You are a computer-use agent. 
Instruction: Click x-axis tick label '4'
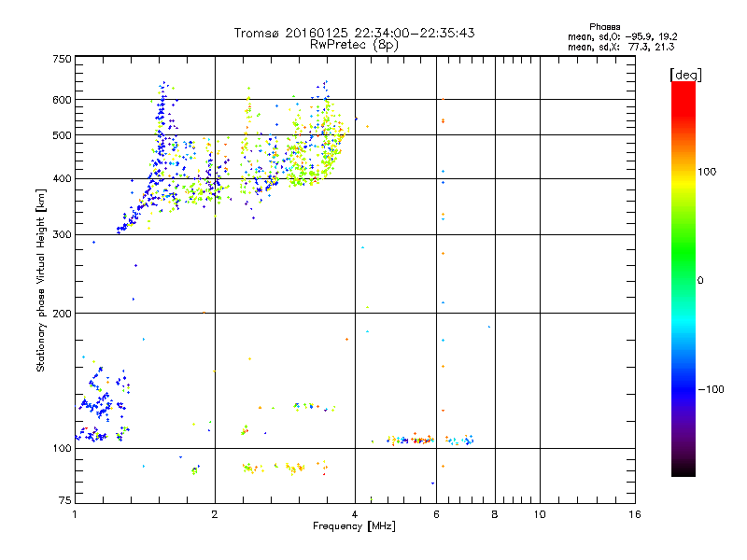tap(355, 514)
